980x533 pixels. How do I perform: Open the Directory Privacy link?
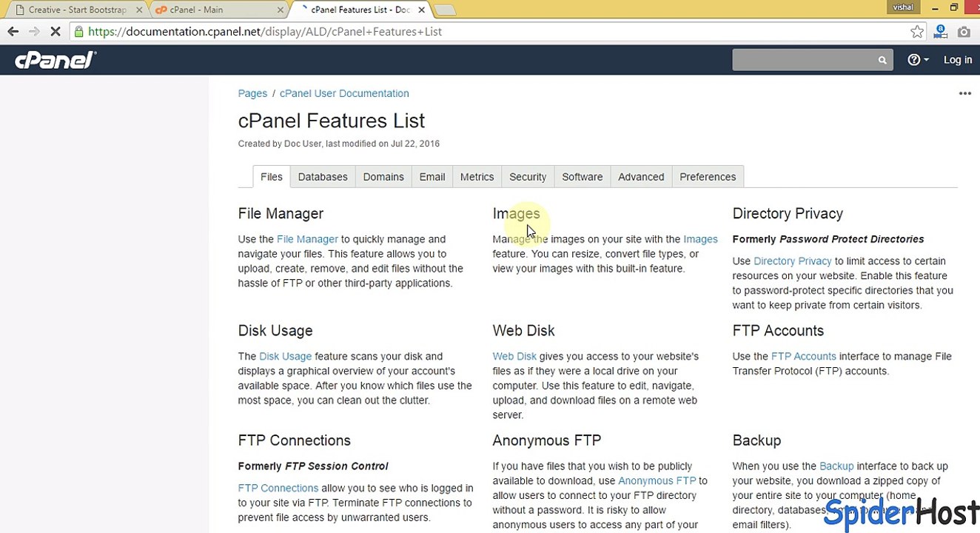(793, 261)
